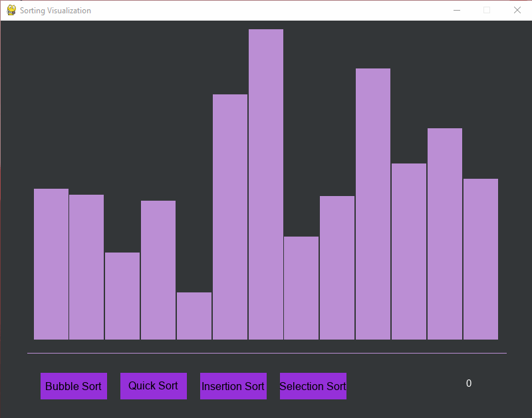The height and width of the screenshot is (418, 532).
Task: Click the pygame snake icon in title bar
Action: pos(11,10)
